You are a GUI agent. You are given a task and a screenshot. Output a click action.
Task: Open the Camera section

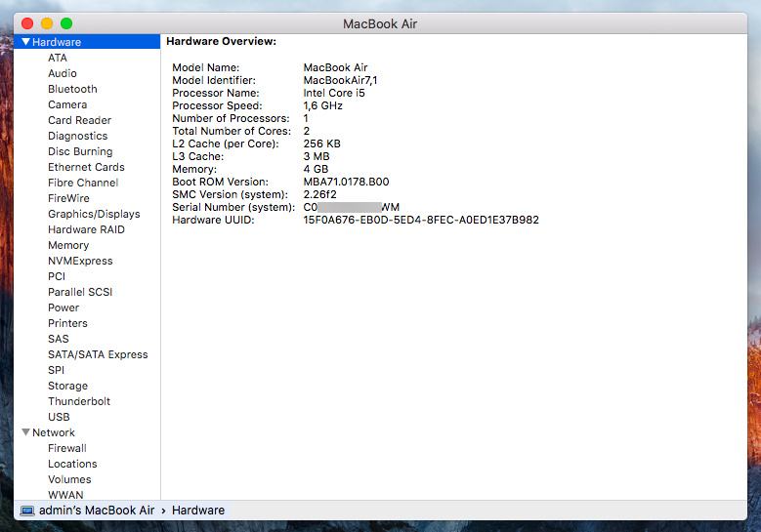pos(67,104)
